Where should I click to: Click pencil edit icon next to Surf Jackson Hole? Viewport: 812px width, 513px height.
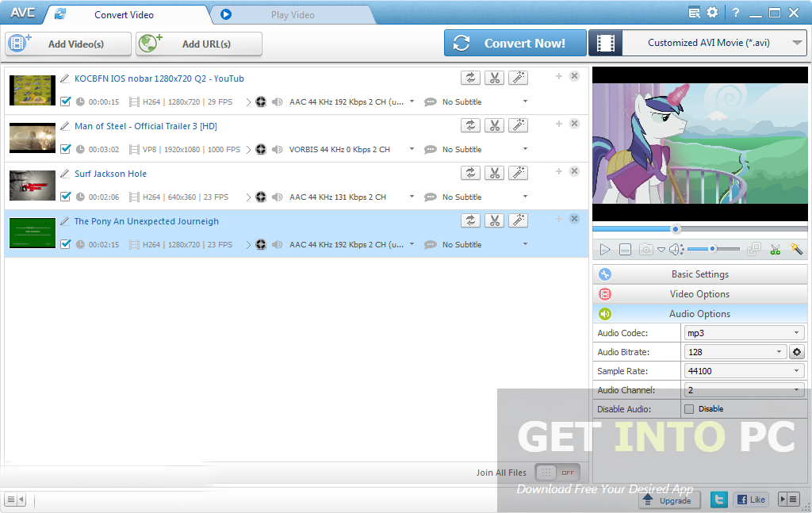[65, 174]
